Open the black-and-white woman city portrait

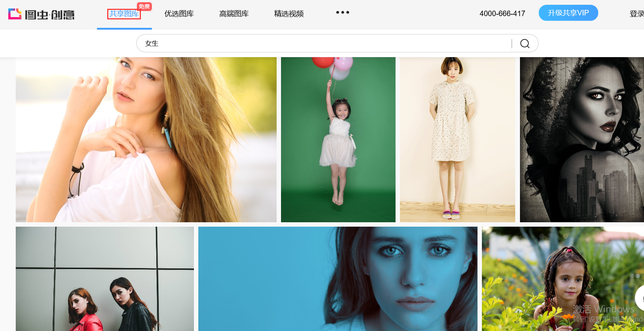pyautogui.click(x=582, y=140)
